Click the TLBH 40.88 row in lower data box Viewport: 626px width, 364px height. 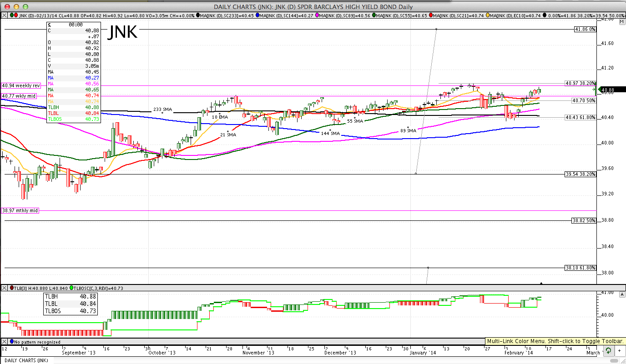click(x=71, y=297)
